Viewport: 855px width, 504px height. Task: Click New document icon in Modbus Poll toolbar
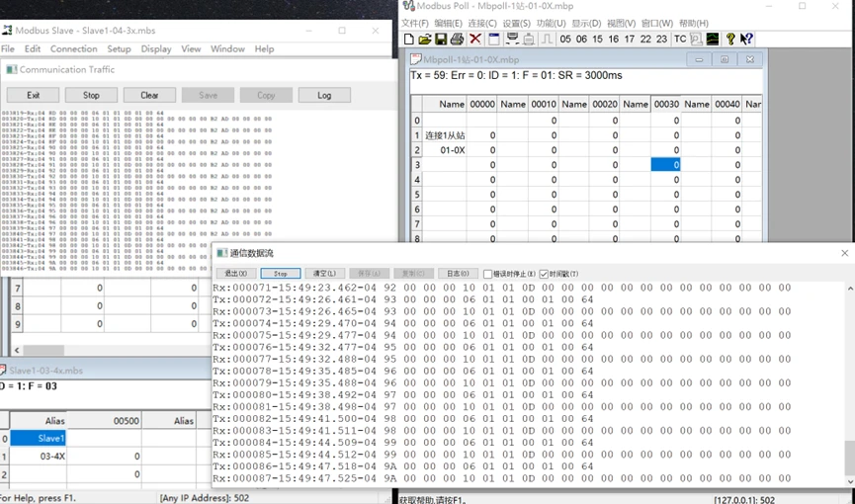click(409, 39)
